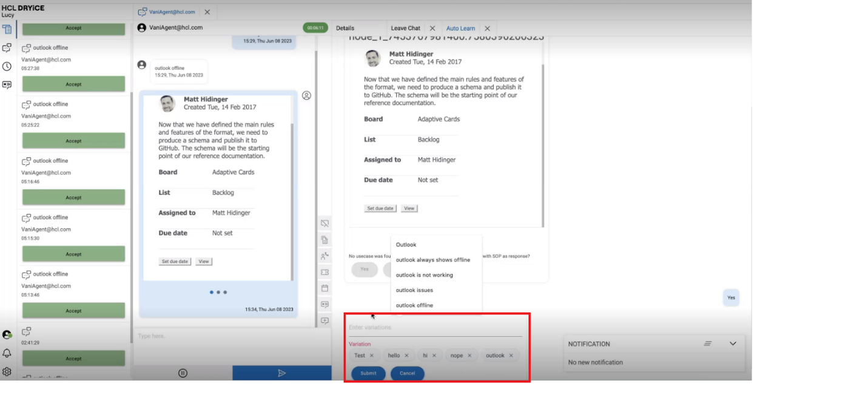Submit the variations
This screenshot has width=868, height=412.
368,373
